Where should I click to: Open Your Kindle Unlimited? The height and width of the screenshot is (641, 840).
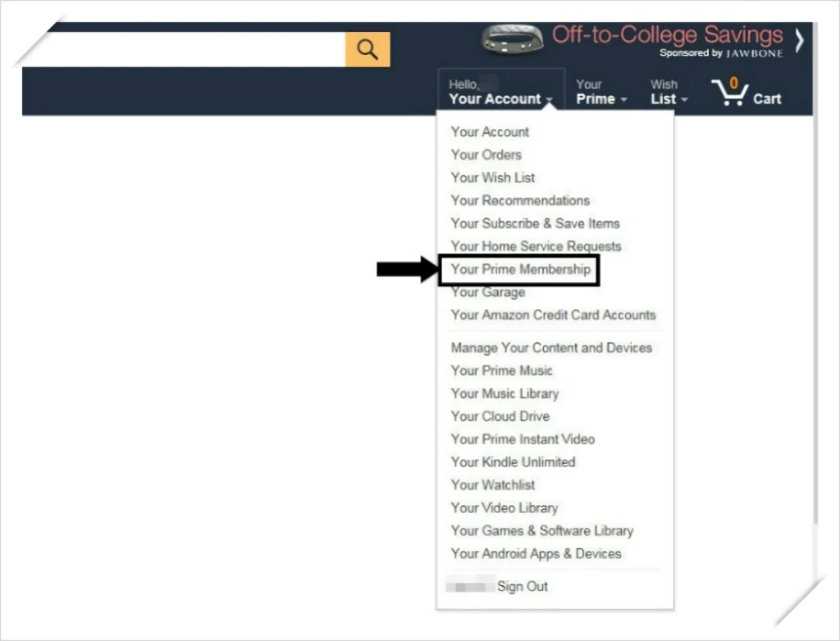[513, 462]
